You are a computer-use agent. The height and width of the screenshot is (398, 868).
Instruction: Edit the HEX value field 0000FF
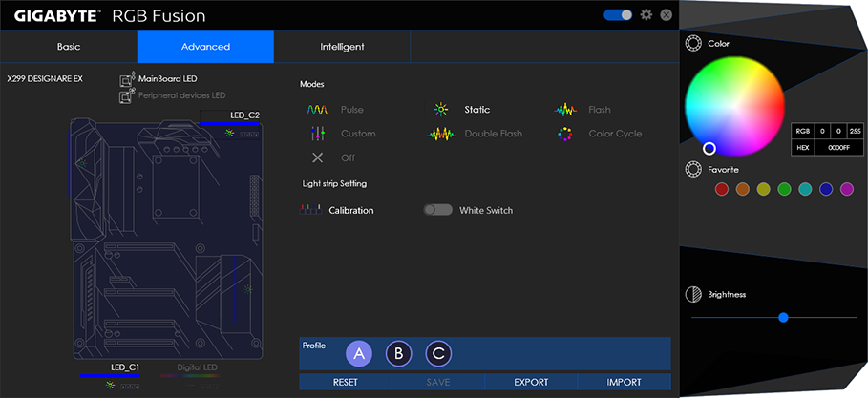click(838, 148)
